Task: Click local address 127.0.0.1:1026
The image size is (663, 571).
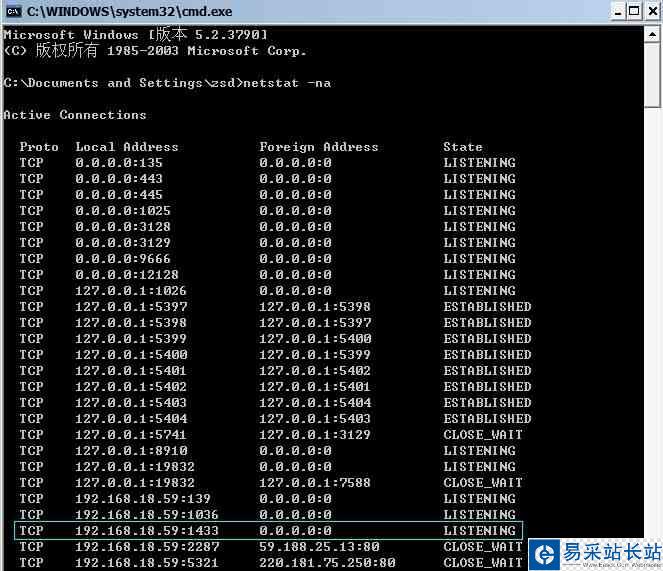Action: pos(131,291)
